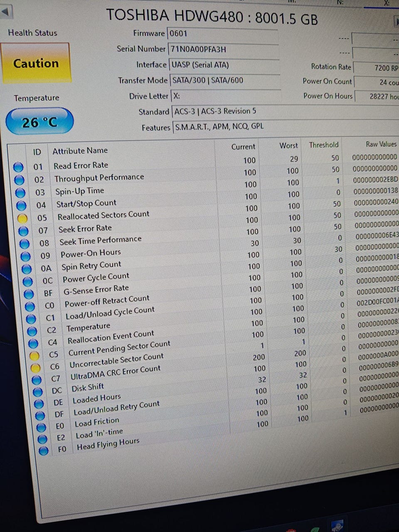Select the Read Error Rate attribute name
The height and width of the screenshot is (532, 399).
pyautogui.click(x=81, y=165)
